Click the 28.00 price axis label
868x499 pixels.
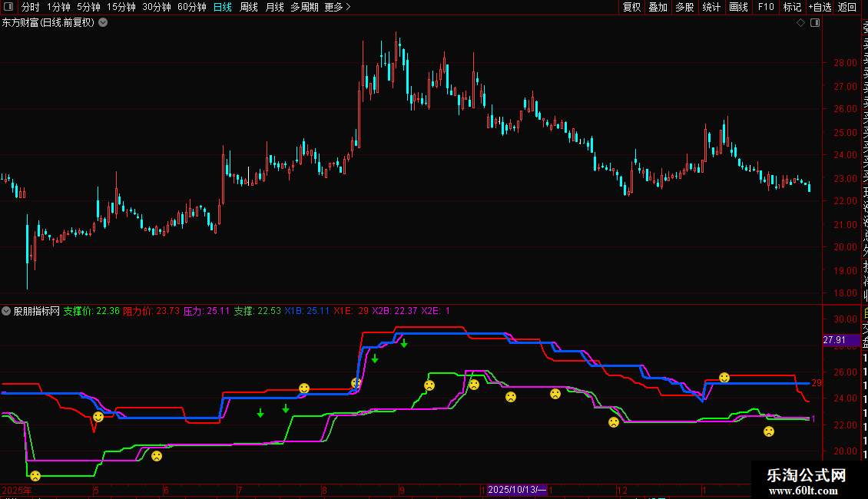coord(845,62)
